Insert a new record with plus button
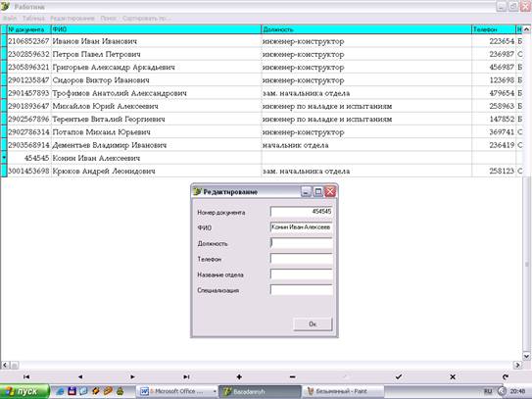Image resolution: width=532 pixels, height=399 pixels. click(239, 376)
